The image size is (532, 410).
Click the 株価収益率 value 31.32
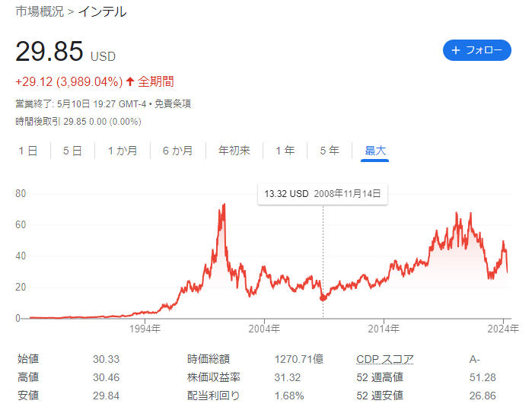(x=288, y=377)
